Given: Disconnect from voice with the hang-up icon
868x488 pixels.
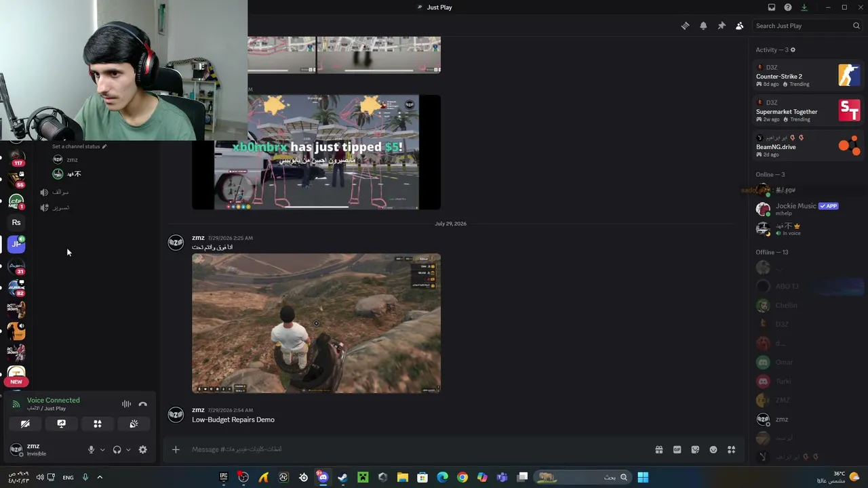Looking at the screenshot, I should (x=142, y=405).
